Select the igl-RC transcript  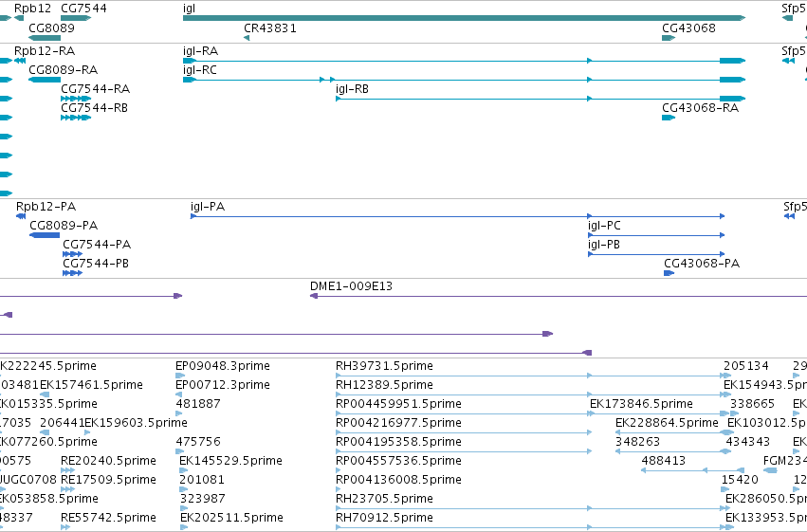tap(464, 80)
